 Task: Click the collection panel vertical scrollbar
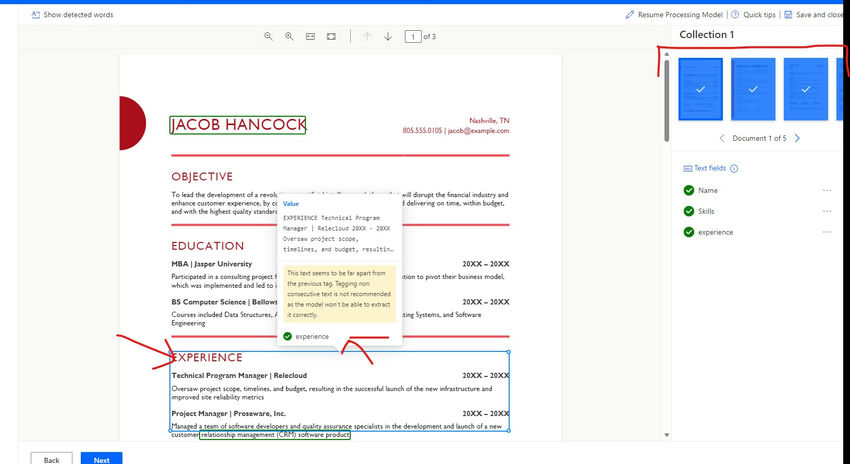[667, 100]
